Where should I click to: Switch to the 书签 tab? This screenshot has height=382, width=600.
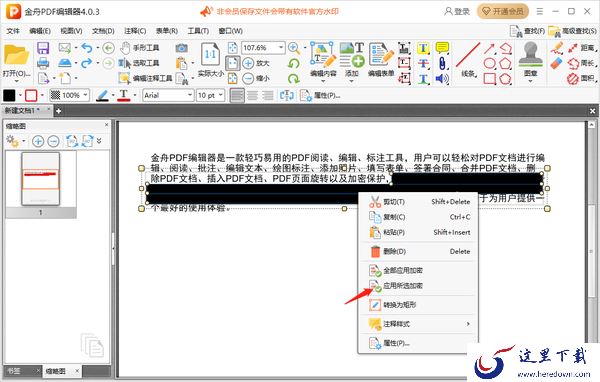15,371
